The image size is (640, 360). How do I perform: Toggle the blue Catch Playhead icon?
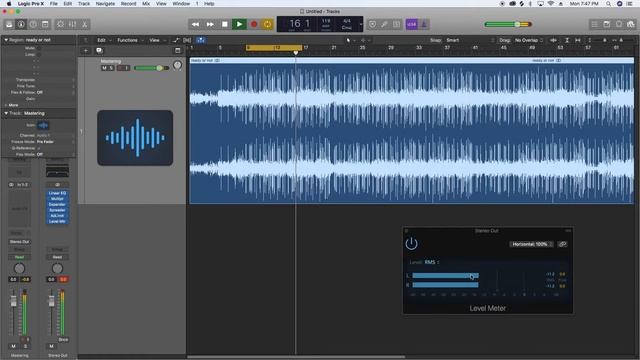(x=200, y=40)
